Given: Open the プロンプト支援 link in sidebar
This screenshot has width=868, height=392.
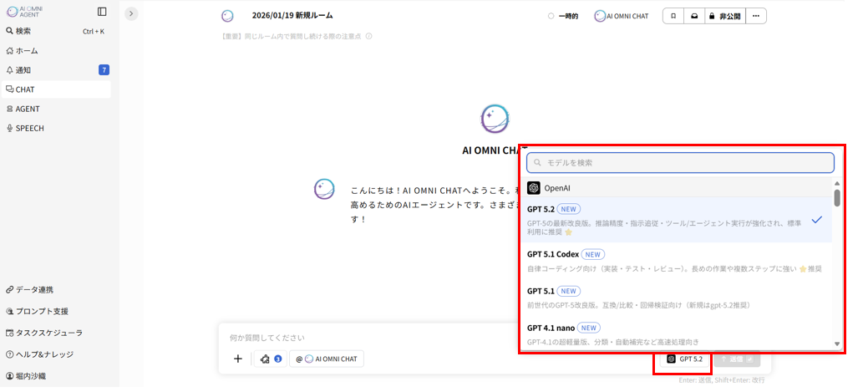Looking at the screenshot, I should [42, 311].
